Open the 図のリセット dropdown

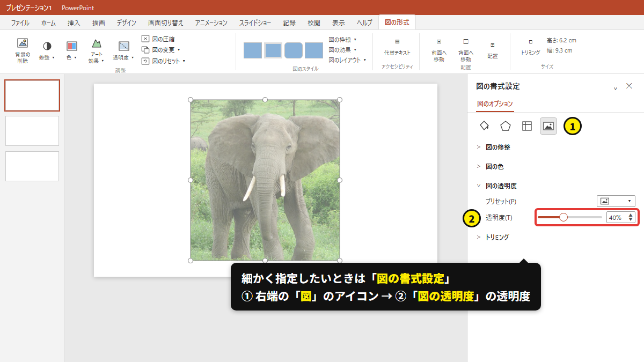point(164,61)
